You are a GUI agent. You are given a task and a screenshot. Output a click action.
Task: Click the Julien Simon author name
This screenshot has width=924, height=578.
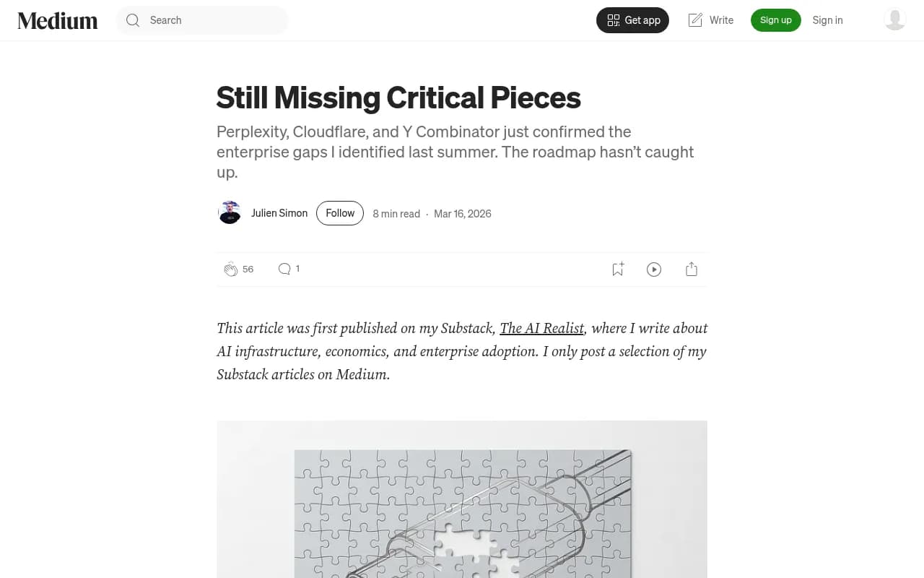[x=279, y=213]
